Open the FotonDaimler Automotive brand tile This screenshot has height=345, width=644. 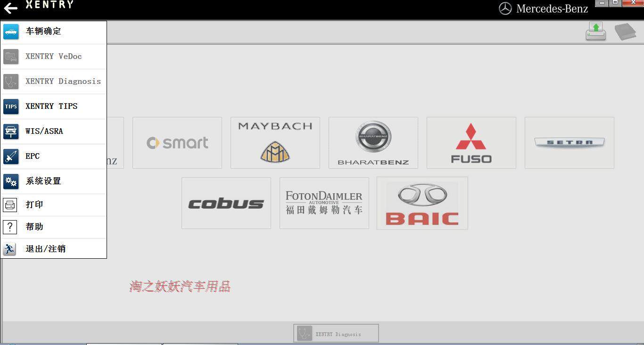click(324, 203)
